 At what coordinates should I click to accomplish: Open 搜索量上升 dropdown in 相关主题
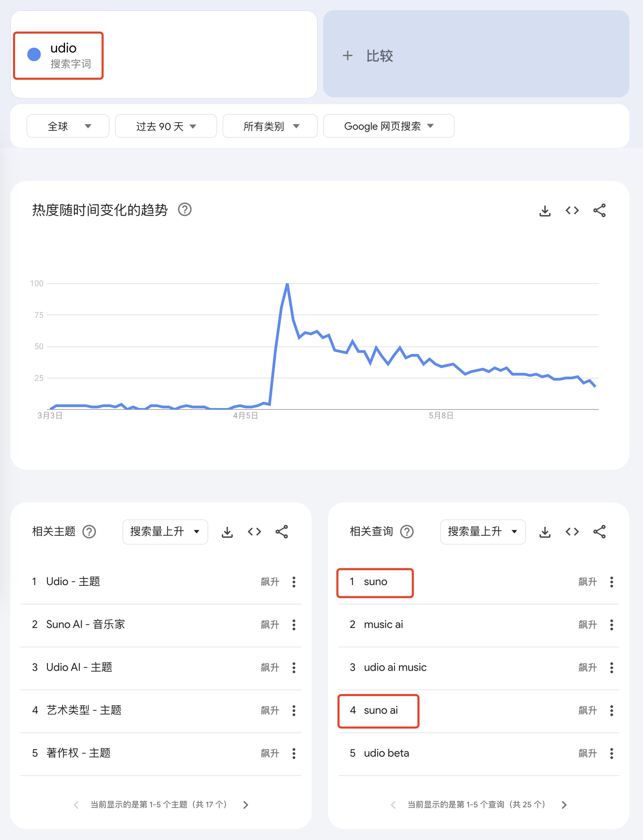tap(165, 532)
